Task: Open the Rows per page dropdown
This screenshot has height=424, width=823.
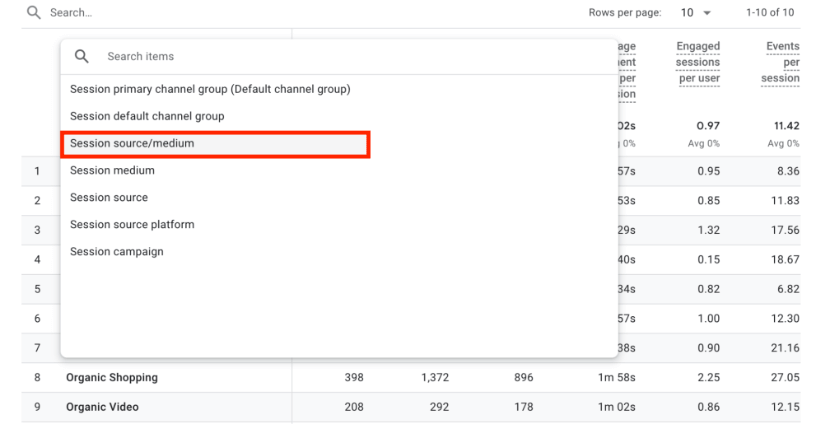Action: point(693,13)
